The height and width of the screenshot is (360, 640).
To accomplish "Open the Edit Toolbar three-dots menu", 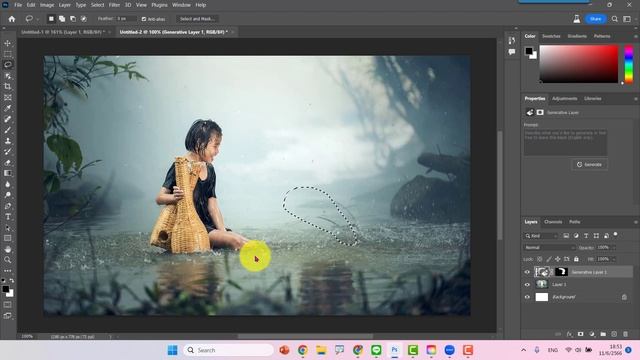I will coord(7,271).
